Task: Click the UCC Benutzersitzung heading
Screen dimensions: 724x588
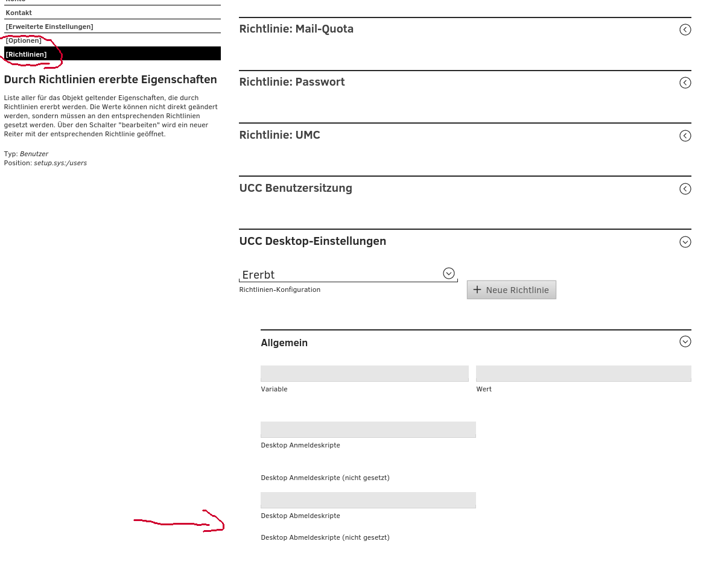Action: coord(296,188)
